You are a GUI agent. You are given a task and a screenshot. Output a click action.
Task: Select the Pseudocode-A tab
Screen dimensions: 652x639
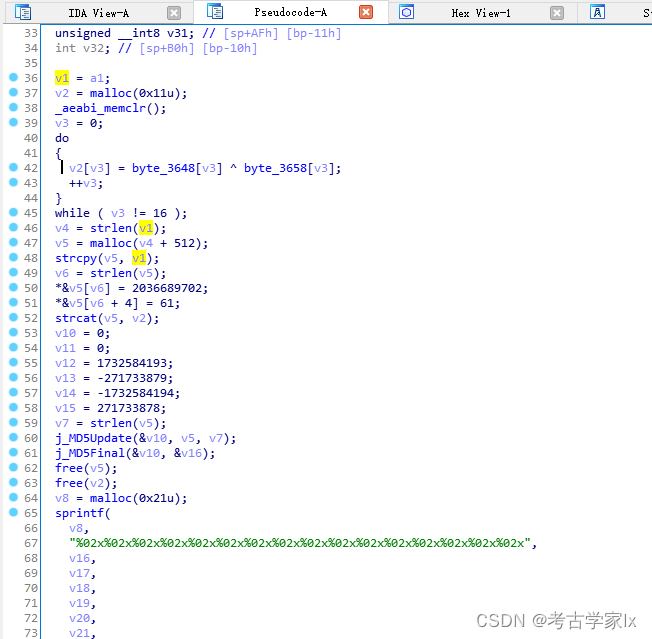(290, 12)
